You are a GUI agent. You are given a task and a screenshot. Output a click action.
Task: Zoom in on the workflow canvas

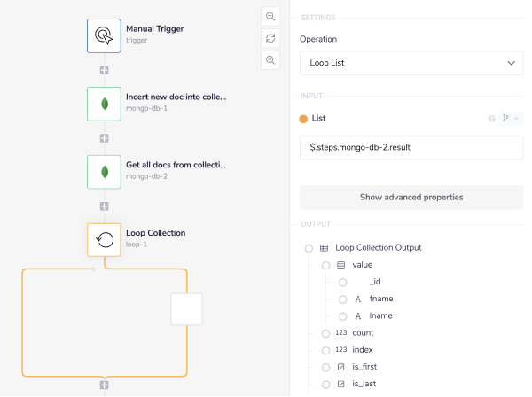(270, 17)
